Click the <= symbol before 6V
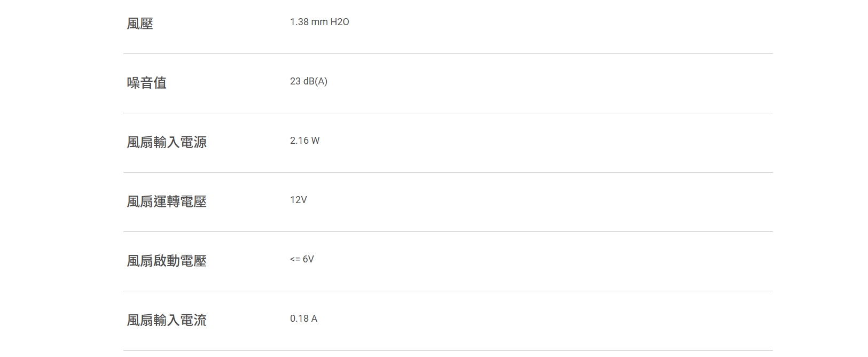This screenshot has height=357, width=868. [x=295, y=259]
